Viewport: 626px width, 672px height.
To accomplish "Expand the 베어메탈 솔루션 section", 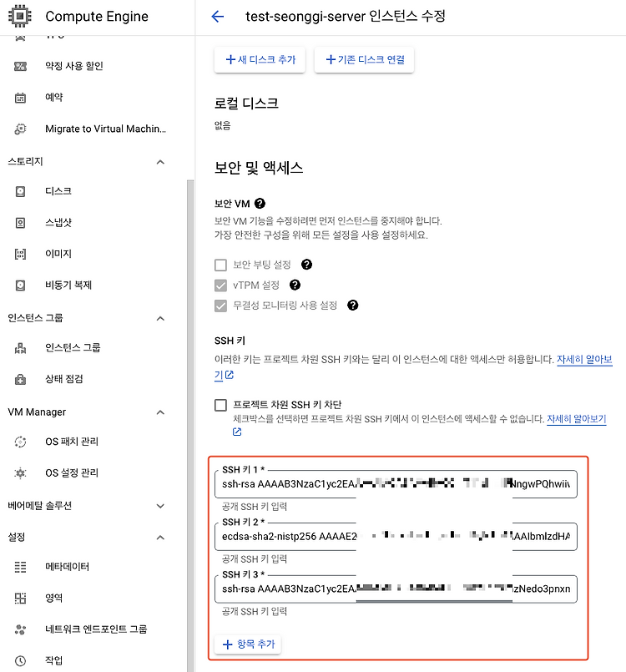I will (x=161, y=506).
